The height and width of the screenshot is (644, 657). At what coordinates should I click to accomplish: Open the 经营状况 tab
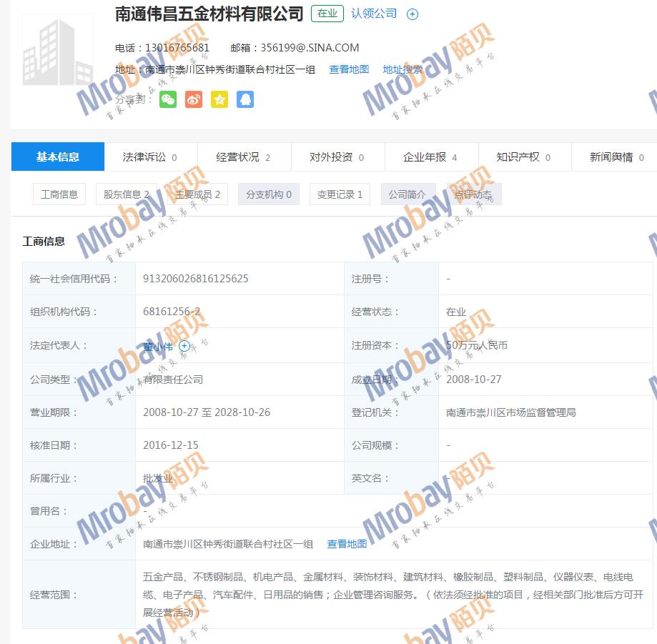coord(244,157)
